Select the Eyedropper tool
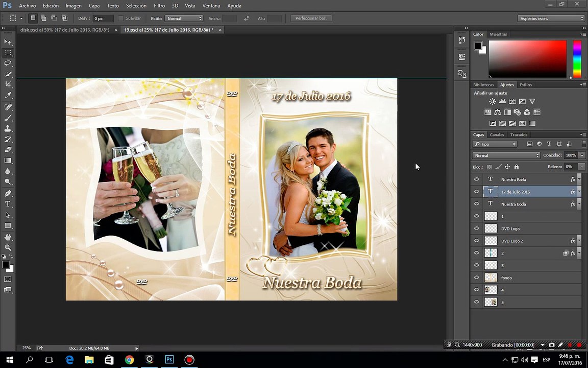Viewport: 588px width, 368px height. [8, 96]
